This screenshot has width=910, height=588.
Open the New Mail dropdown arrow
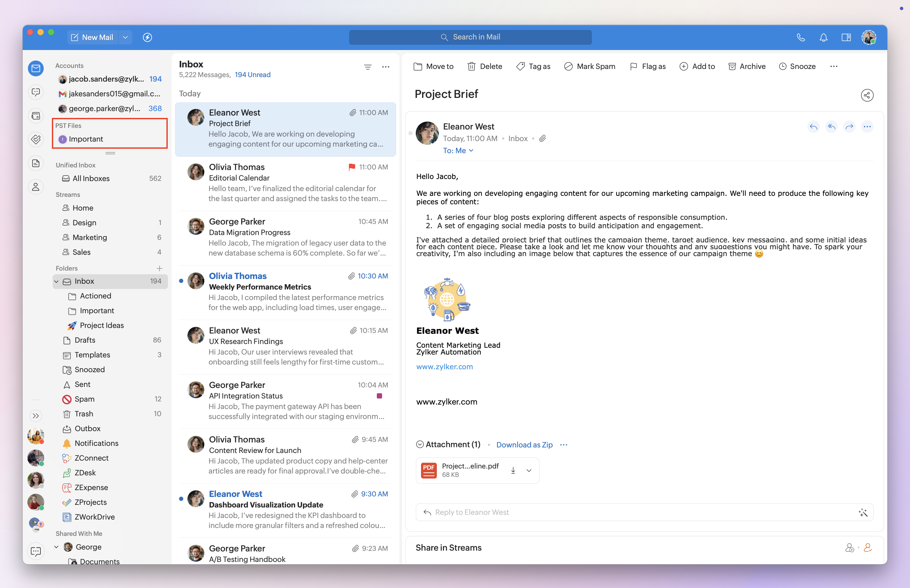[x=125, y=37]
